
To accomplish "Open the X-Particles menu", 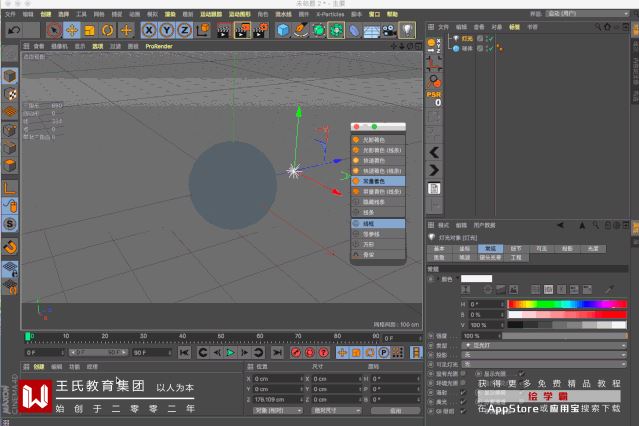I will click(x=330, y=14).
